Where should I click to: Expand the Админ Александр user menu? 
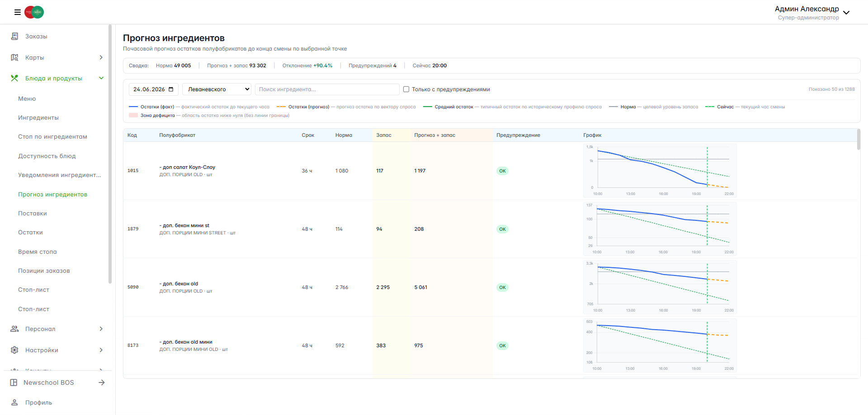846,13
